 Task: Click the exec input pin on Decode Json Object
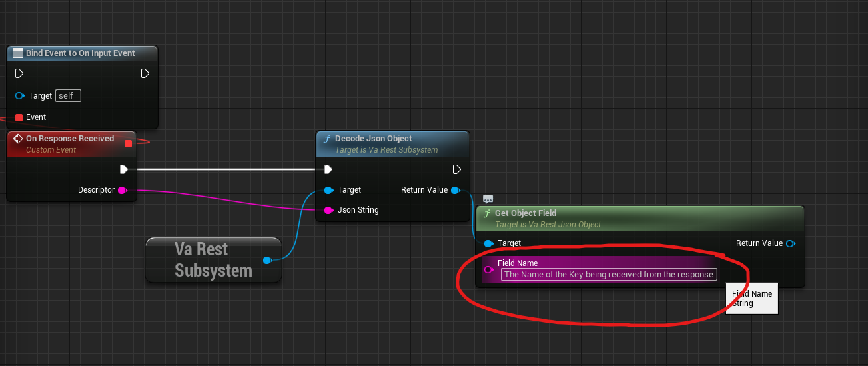click(328, 169)
